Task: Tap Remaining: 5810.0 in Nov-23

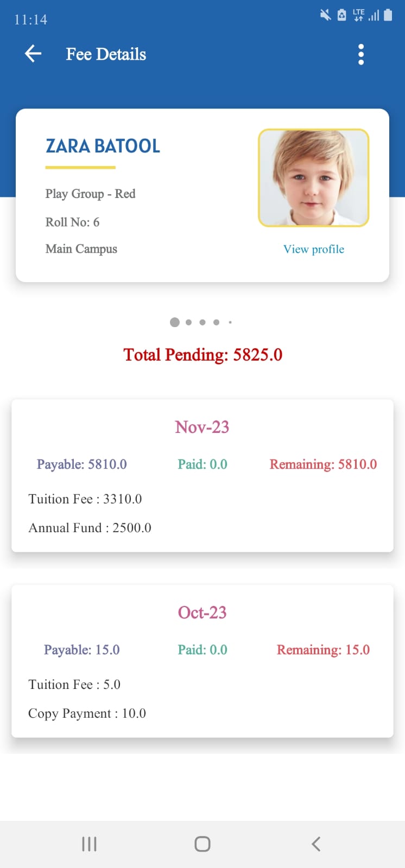Action: click(x=323, y=464)
